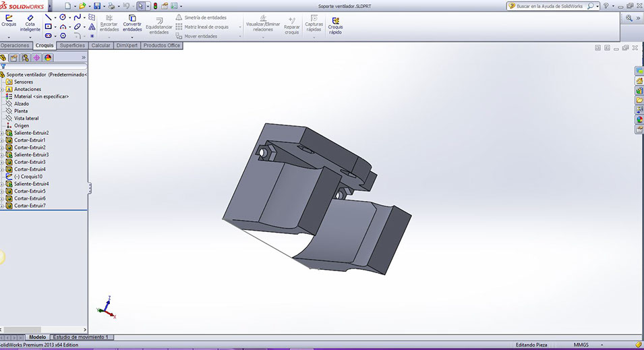
Task: Select the Cota inteligente dimension tool
Action: 30,24
